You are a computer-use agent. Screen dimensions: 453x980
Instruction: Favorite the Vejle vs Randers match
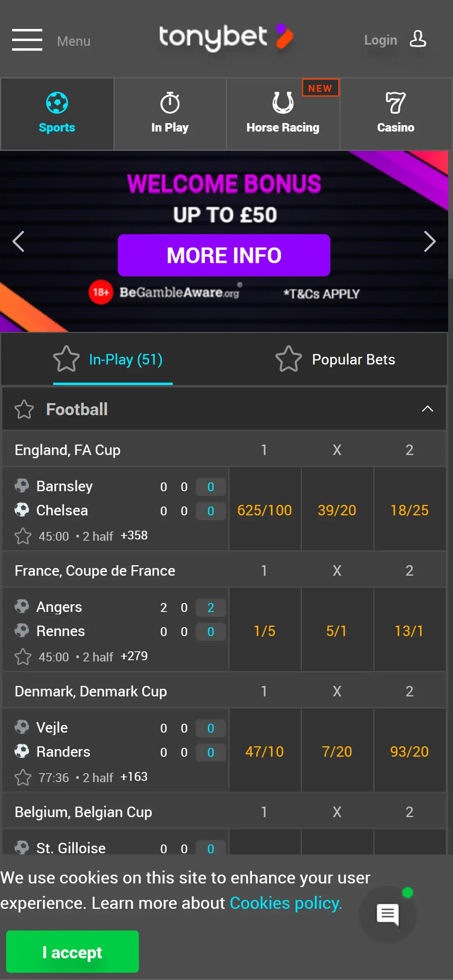23,777
